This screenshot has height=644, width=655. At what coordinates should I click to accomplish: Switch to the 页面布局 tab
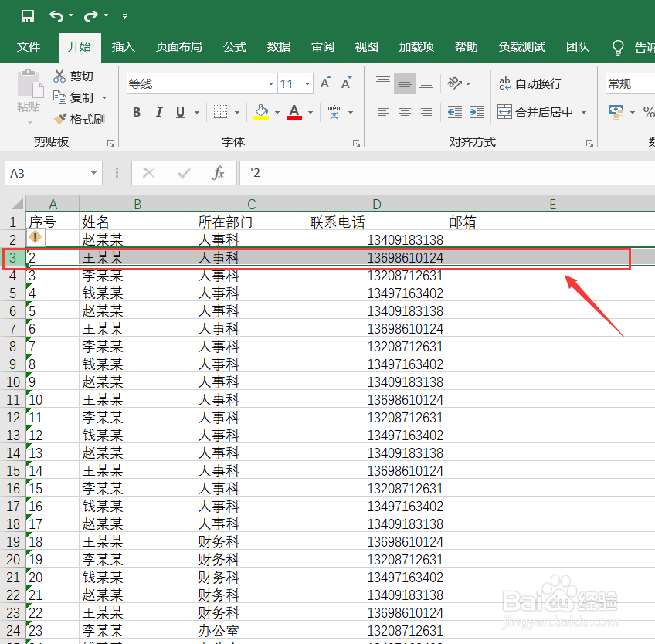178,47
